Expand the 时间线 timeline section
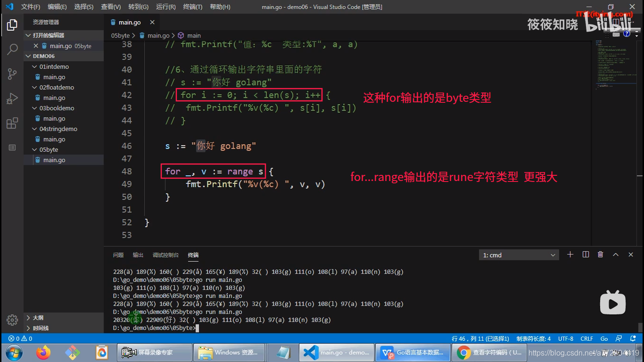This screenshot has height=362, width=644. pos(64,328)
